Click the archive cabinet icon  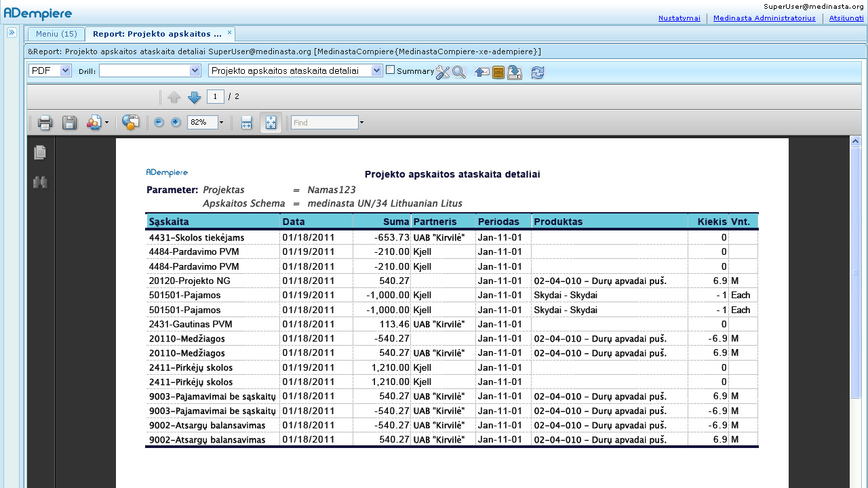click(x=498, y=72)
